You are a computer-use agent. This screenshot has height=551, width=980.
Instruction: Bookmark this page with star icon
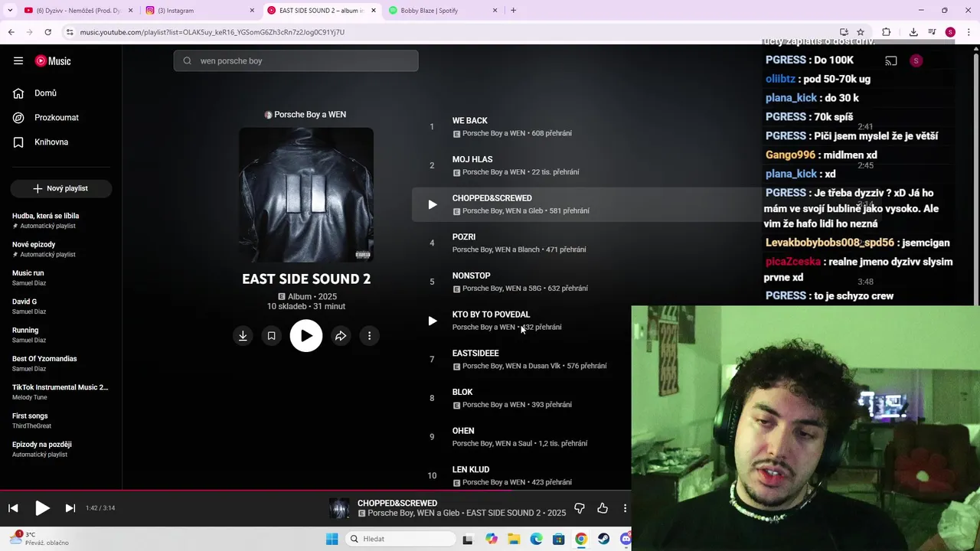(861, 32)
